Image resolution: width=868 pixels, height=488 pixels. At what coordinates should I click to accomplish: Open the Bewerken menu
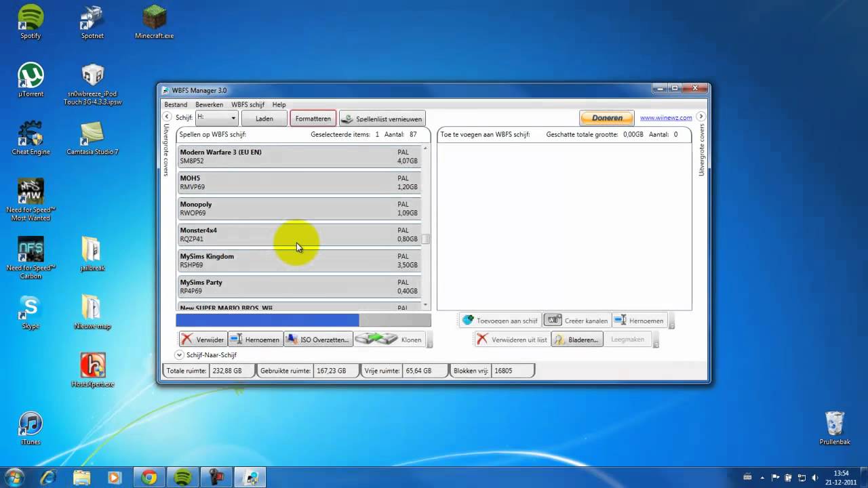coord(209,104)
